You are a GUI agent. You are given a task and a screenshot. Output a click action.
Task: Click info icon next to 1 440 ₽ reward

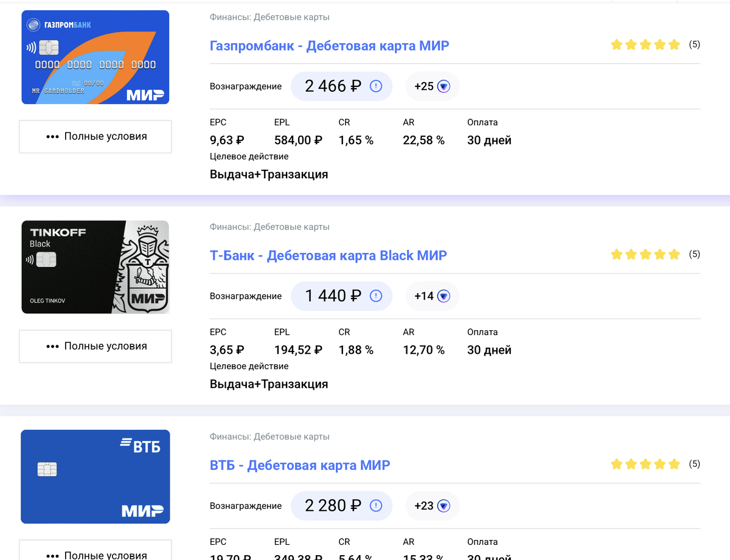pyautogui.click(x=375, y=296)
